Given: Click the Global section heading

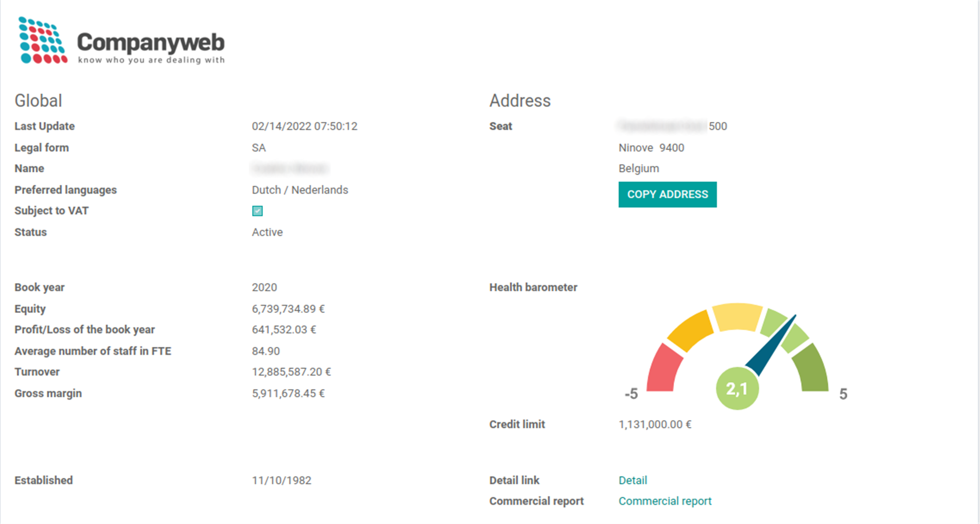Looking at the screenshot, I should point(38,101).
